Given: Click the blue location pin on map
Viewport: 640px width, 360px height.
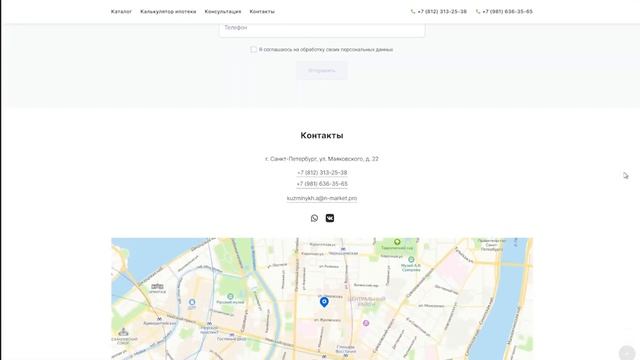Looking at the screenshot, I should 324,302.
